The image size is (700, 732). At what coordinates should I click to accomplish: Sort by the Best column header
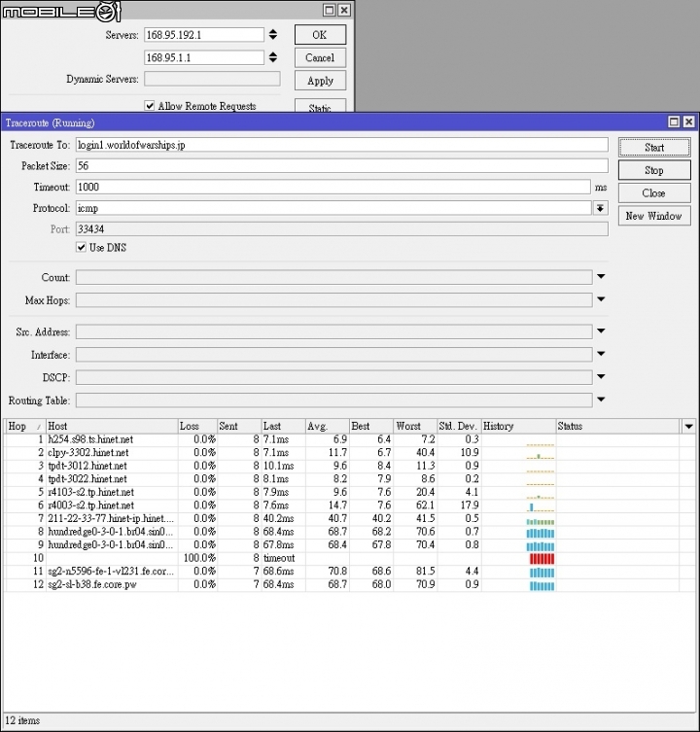pyautogui.click(x=371, y=426)
